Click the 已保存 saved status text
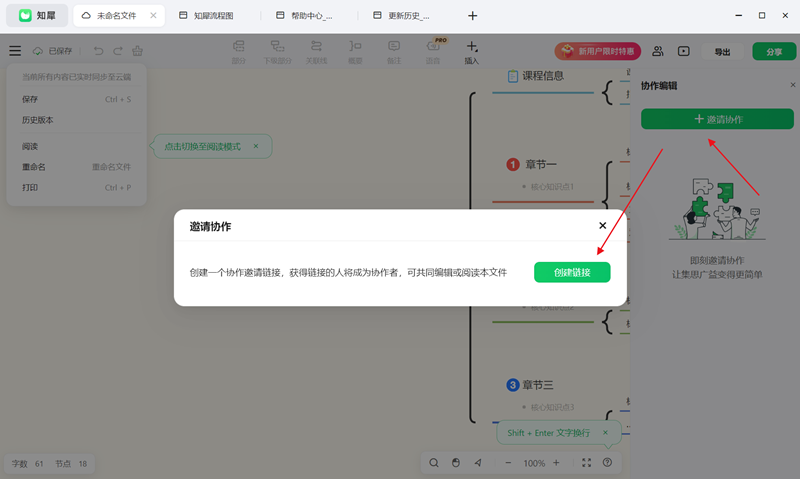The height and width of the screenshot is (479, 800). [x=60, y=51]
